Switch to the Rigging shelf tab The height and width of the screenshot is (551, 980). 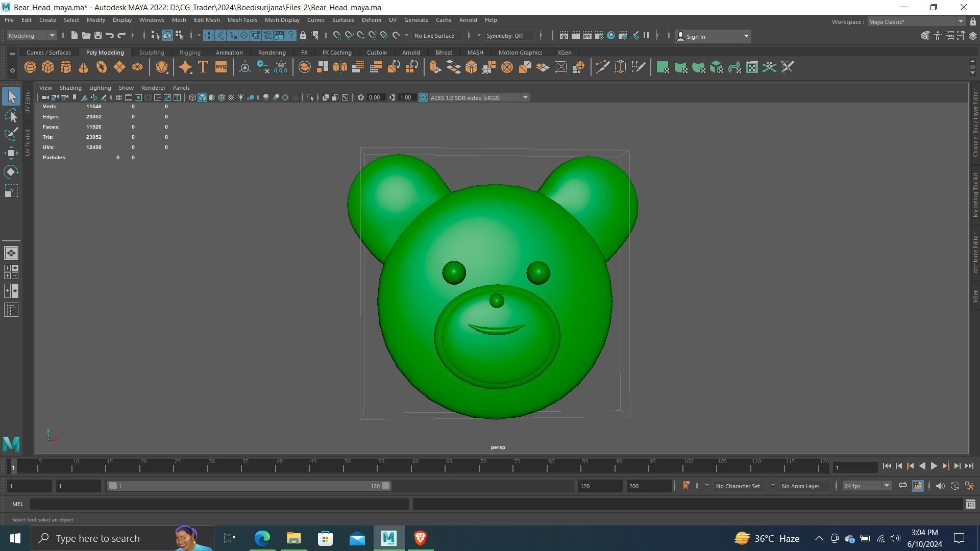tap(190, 53)
